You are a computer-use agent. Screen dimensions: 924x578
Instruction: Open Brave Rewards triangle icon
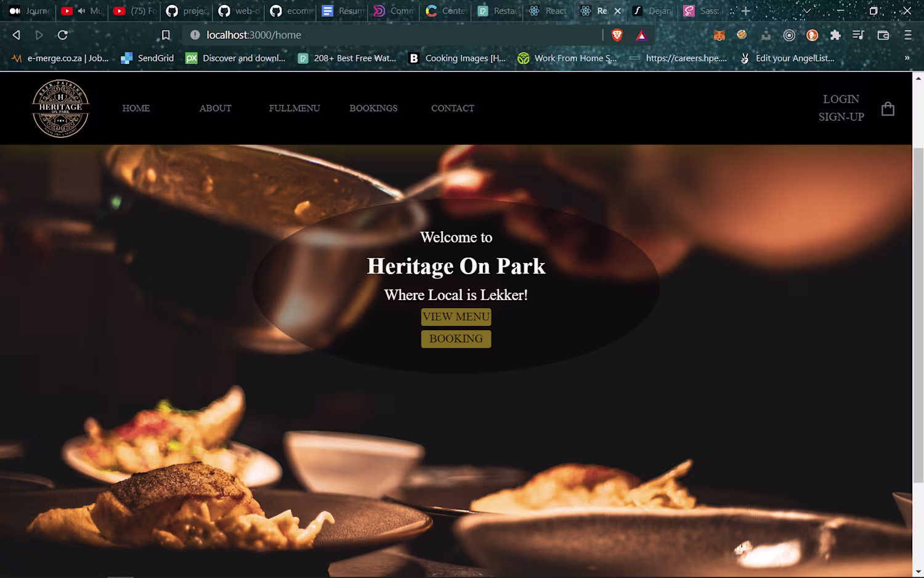click(641, 35)
